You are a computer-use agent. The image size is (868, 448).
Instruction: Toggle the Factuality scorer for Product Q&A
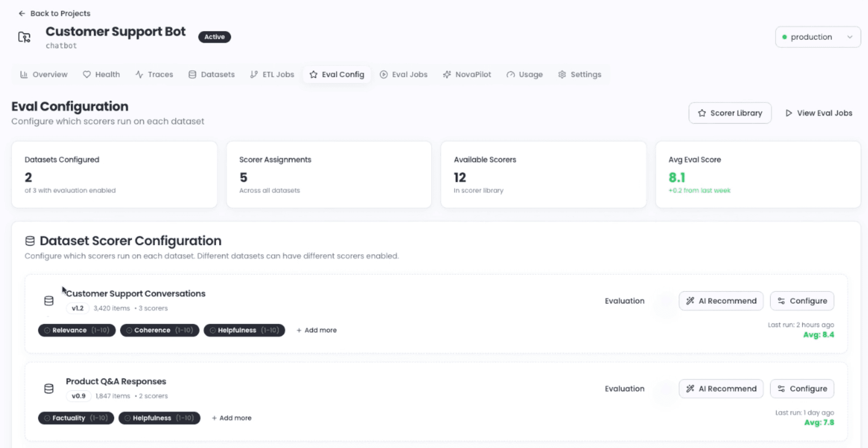click(x=75, y=418)
